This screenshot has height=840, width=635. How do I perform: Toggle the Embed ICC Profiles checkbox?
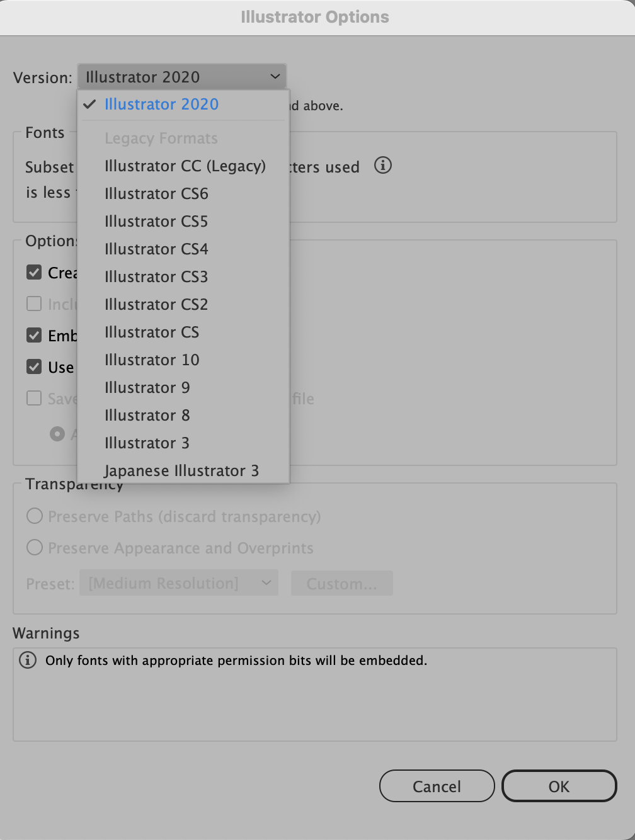[34, 335]
